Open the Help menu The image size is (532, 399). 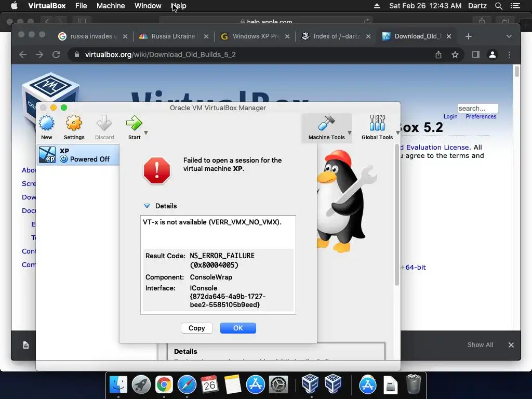[x=179, y=6]
